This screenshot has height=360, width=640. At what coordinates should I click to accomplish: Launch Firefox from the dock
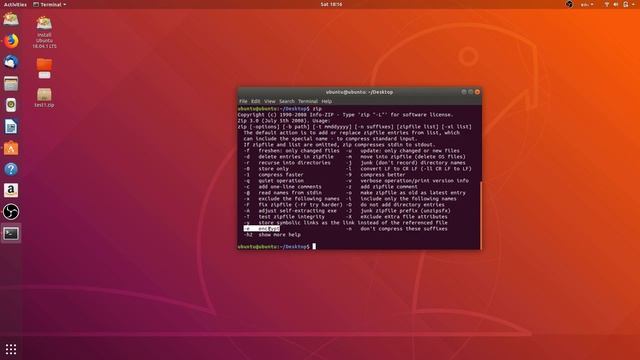(x=11, y=41)
